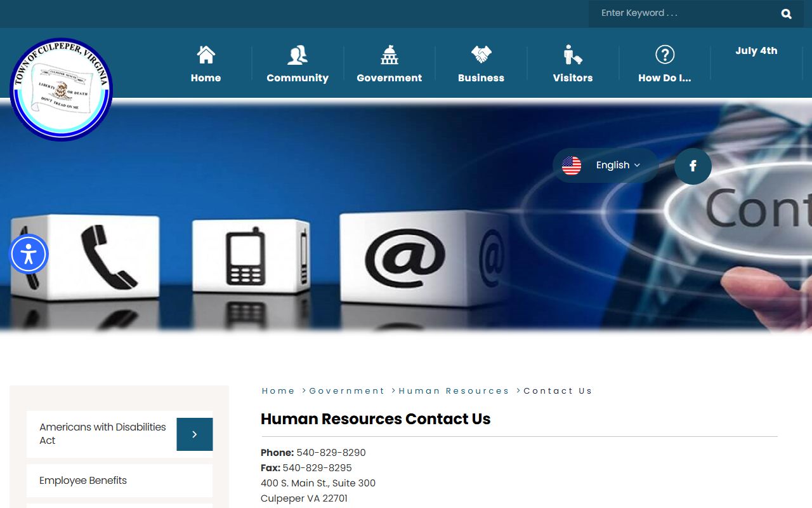Open the Facebook page icon

click(x=693, y=166)
